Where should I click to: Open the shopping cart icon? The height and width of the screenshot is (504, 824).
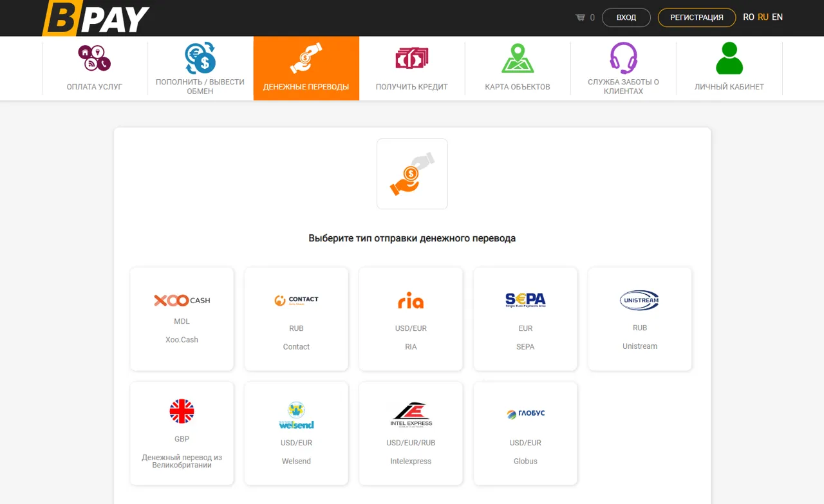[x=580, y=17]
